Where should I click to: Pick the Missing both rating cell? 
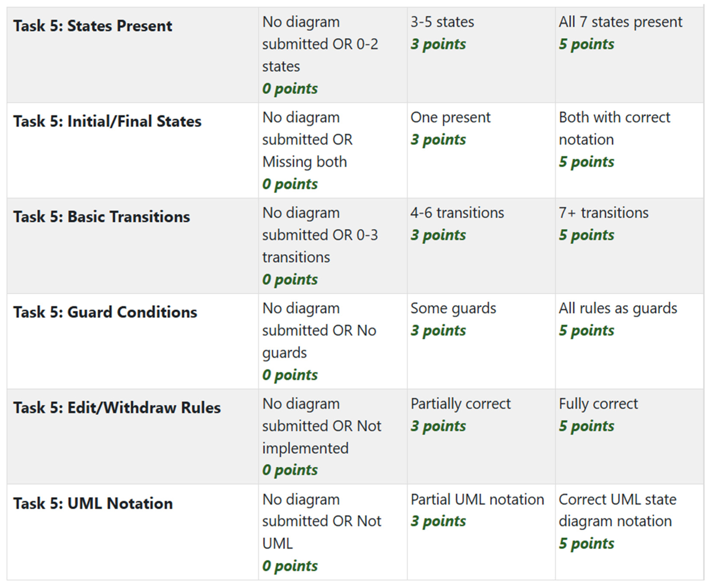point(333,150)
